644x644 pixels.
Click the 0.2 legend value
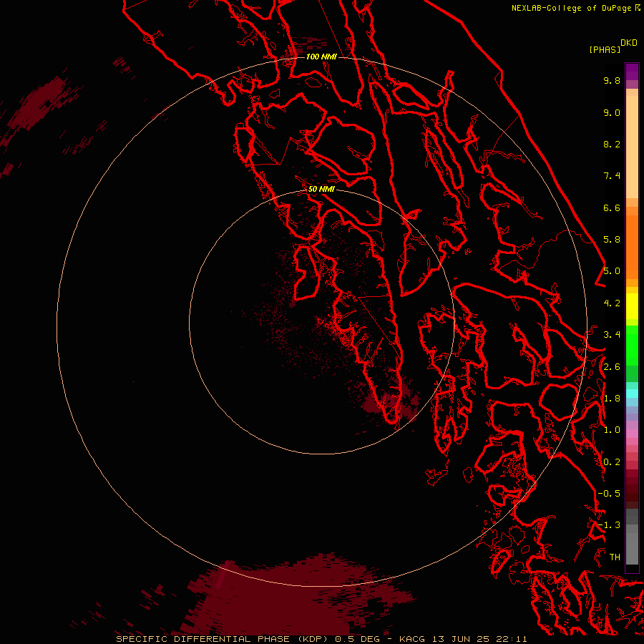pos(612,462)
